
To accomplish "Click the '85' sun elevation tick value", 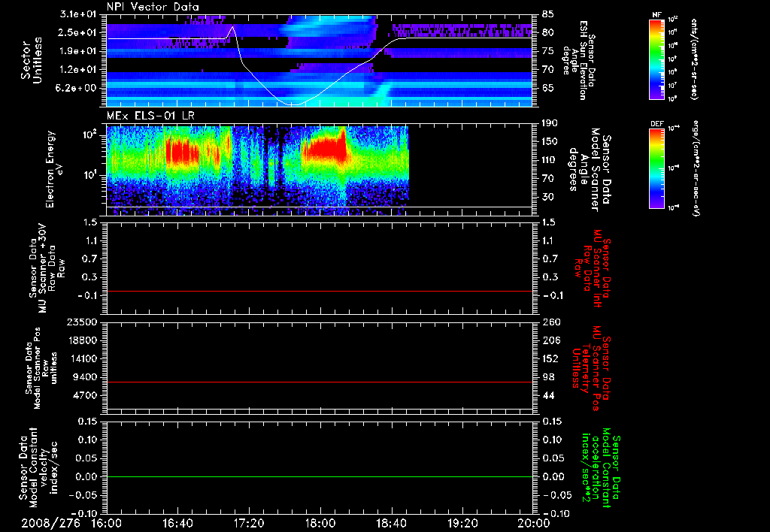I will click(548, 14).
